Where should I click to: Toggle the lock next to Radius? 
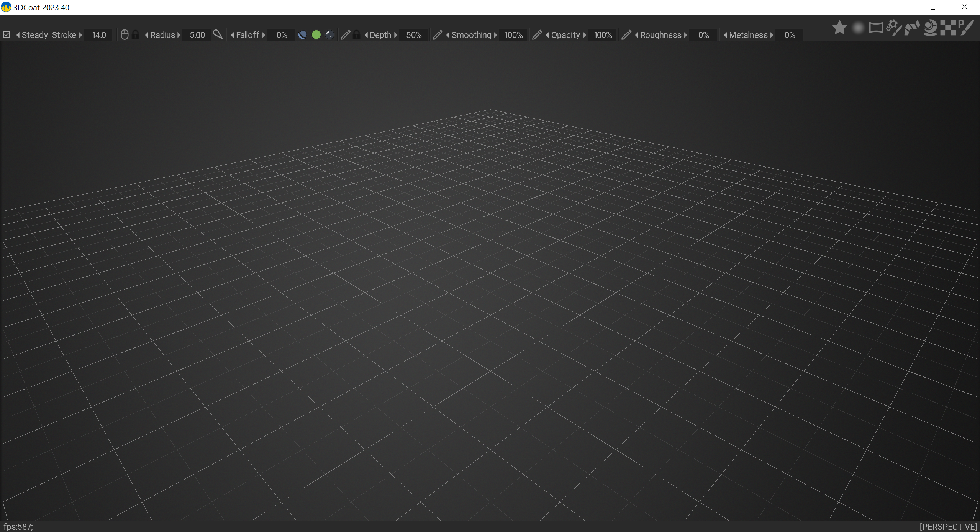click(x=136, y=35)
